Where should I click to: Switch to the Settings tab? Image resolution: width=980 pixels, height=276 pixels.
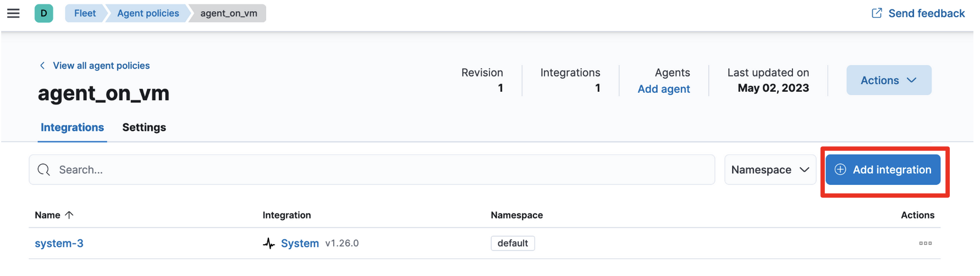coord(144,127)
